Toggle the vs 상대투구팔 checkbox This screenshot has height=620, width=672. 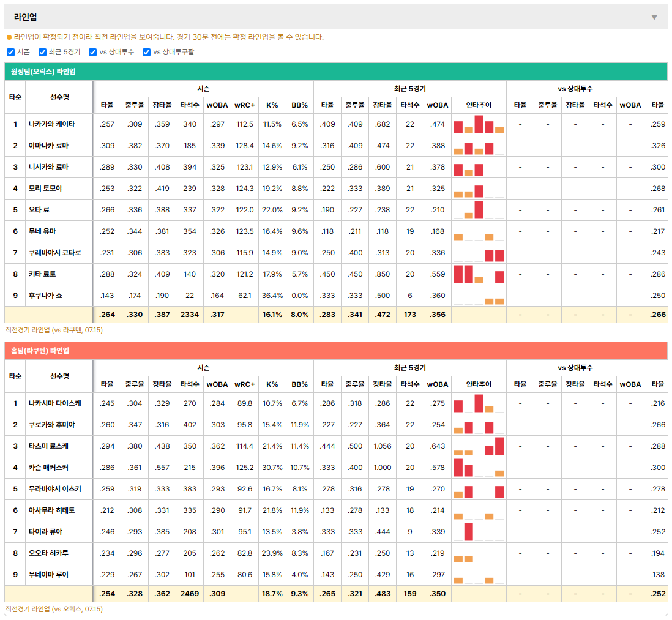(x=146, y=52)
